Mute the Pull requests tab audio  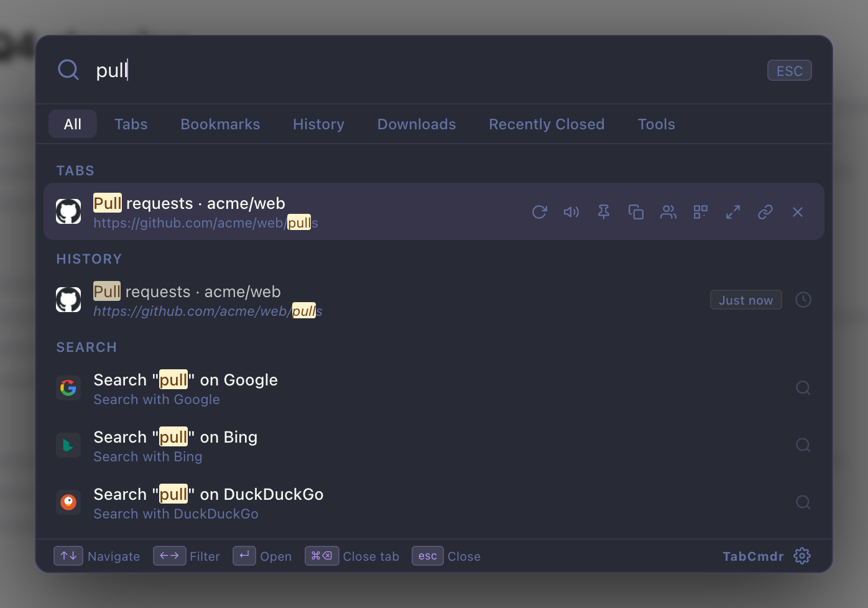[571, 212]
